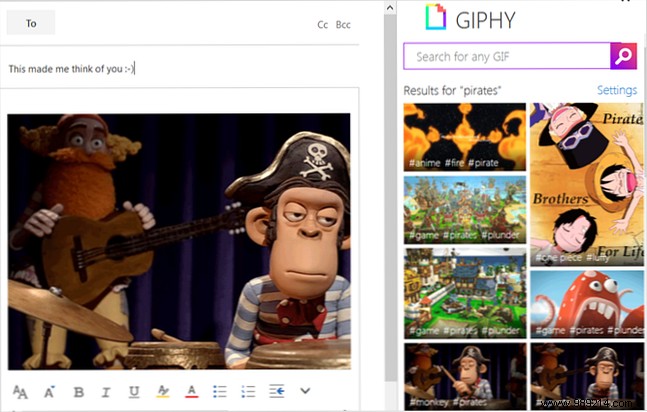647x412 pixels.
Task: Insert a numbered list
Action: pyautogui.click(x=248, y=391)
